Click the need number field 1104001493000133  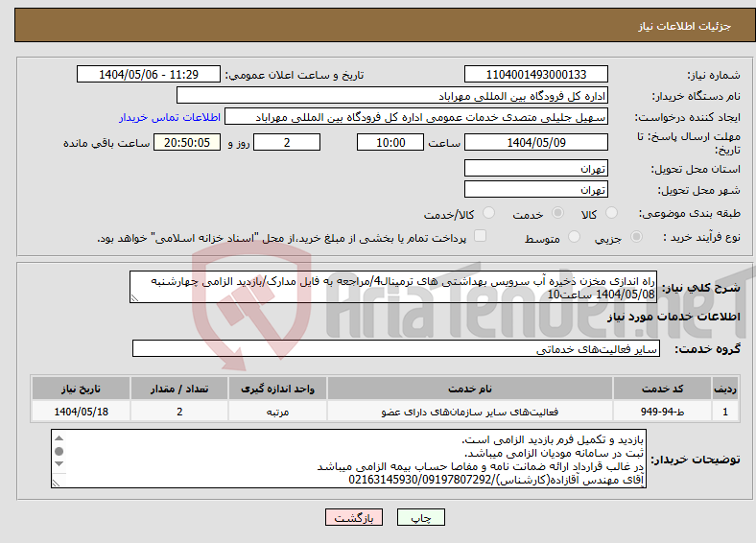(x=536, y=74)
